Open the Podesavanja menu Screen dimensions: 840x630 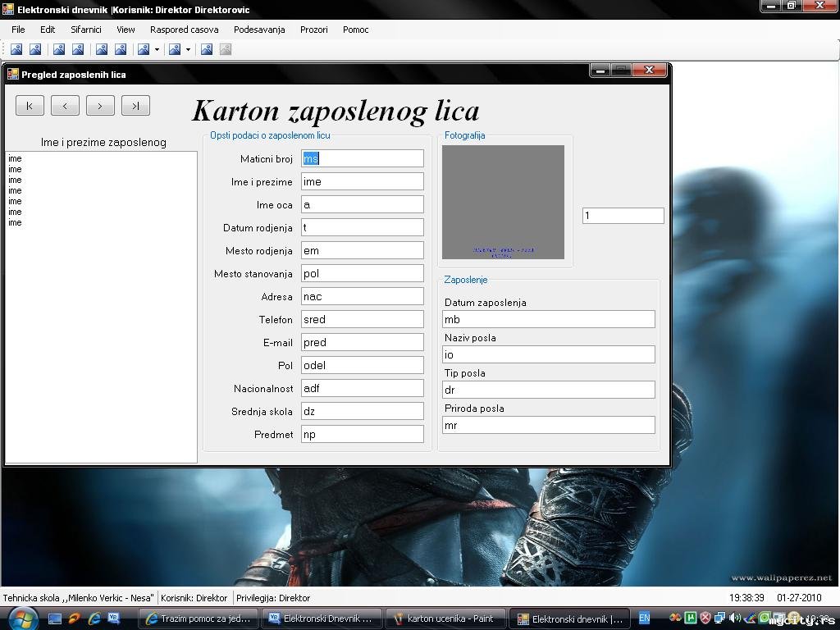[x=259, y=30]
